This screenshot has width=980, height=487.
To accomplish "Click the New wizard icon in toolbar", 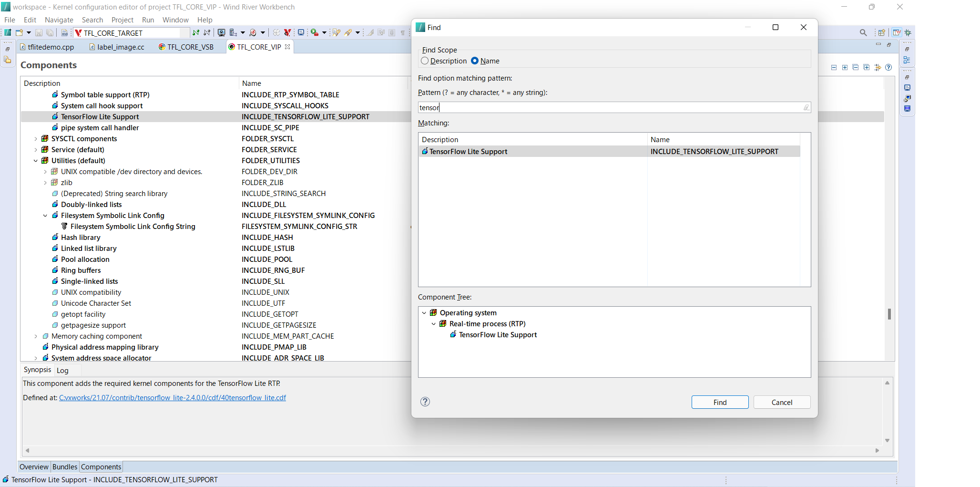I will tap(19, 32).
